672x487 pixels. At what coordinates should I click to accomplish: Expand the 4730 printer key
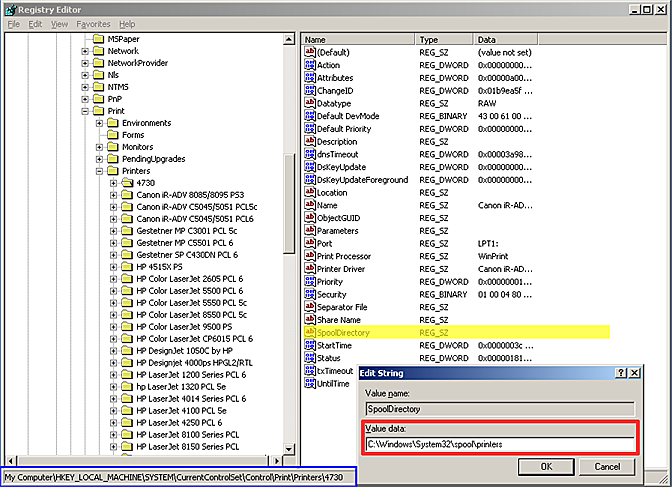(114, 183)
